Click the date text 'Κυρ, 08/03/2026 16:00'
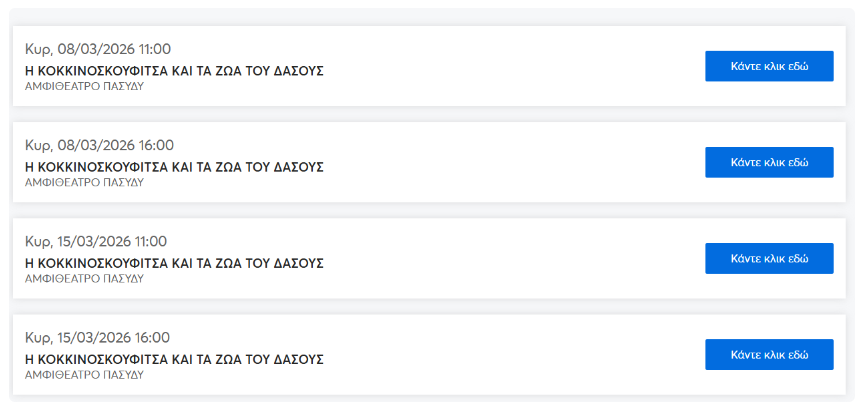 98,145
